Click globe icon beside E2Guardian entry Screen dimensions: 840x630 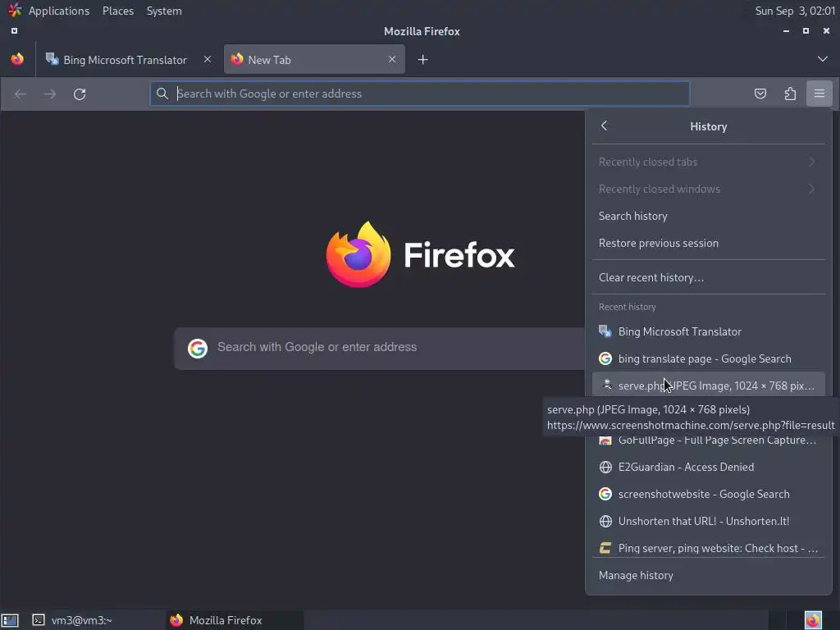(605, 467)
